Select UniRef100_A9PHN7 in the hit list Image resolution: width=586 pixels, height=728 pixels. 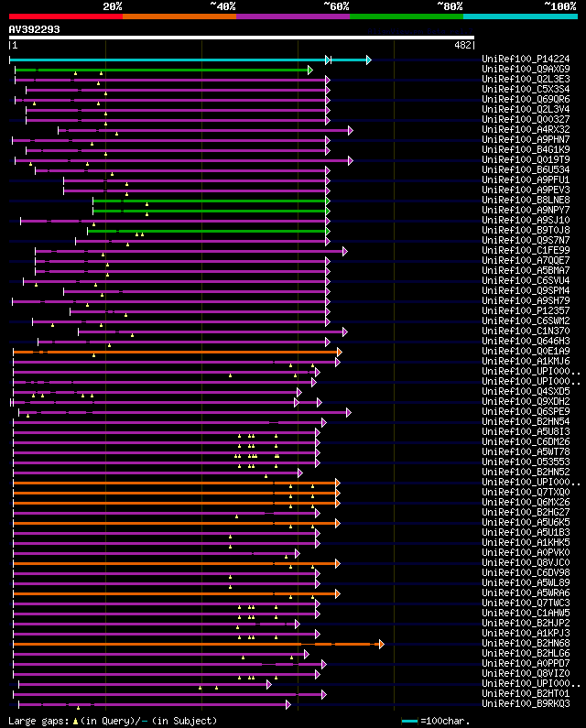pyautogui.click(x=526, y=140)
